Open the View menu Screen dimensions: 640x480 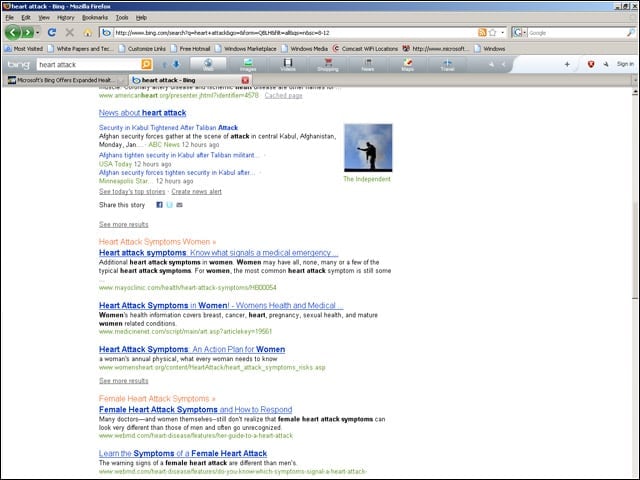(x=44, y=18)
